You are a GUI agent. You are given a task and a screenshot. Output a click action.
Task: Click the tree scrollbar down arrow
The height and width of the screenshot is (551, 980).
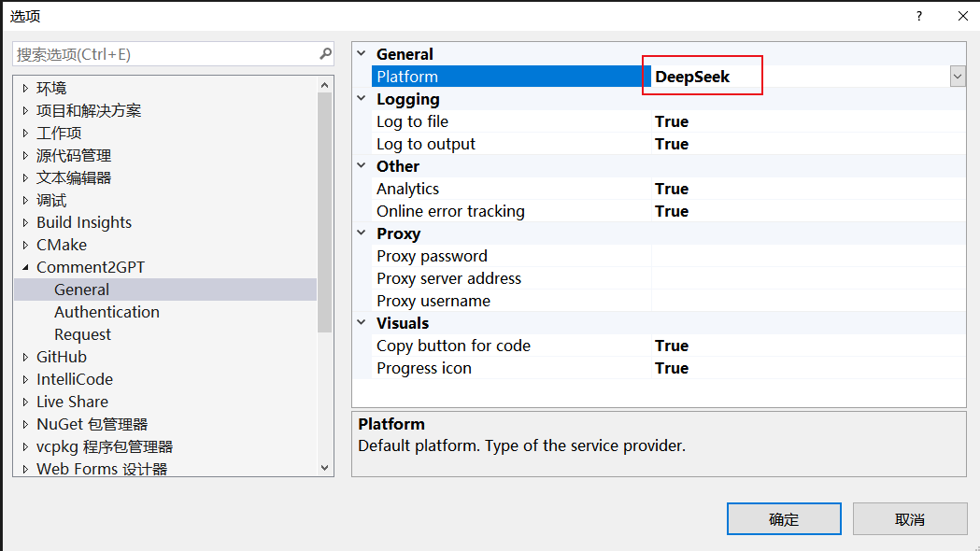point(325,468)
